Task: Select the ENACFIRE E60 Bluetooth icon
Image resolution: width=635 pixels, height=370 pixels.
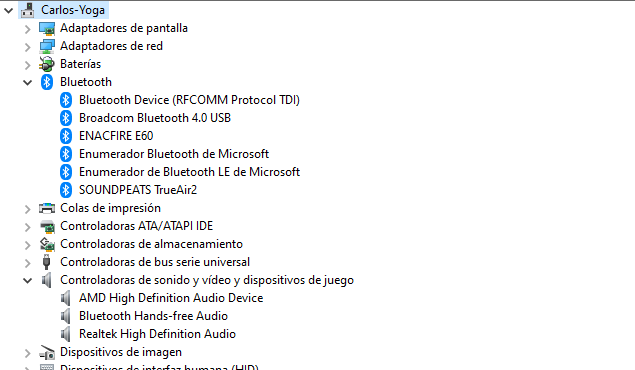Action: point(66,136)
